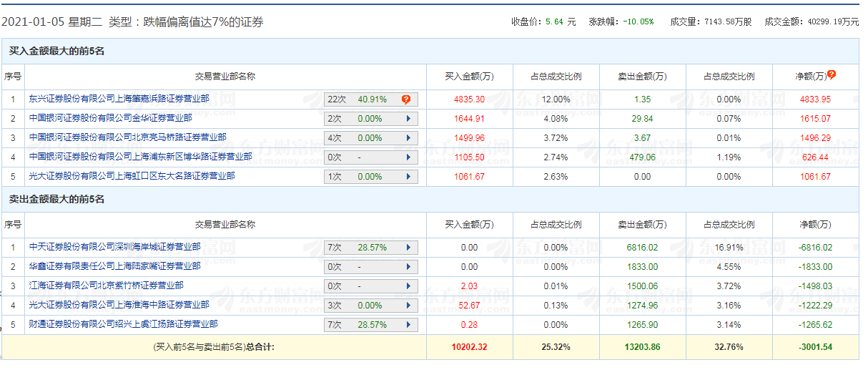868x370 pixels.
Task: Expand arrow for 中国银河证券金华证券营业部 2次 record
Action: [x=408, y=119]
